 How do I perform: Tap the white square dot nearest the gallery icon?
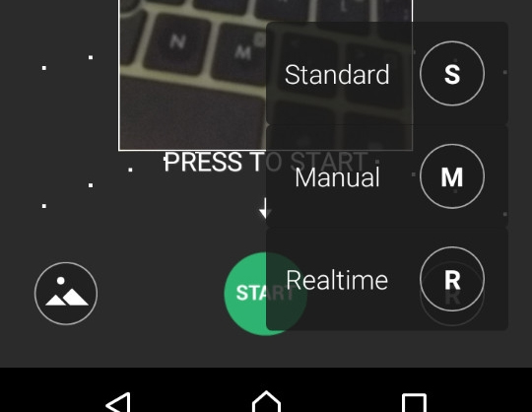tap(44, 206)
